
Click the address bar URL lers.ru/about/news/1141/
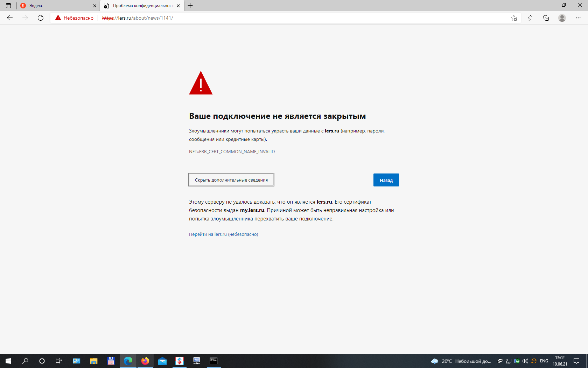(x=138, y=18)
